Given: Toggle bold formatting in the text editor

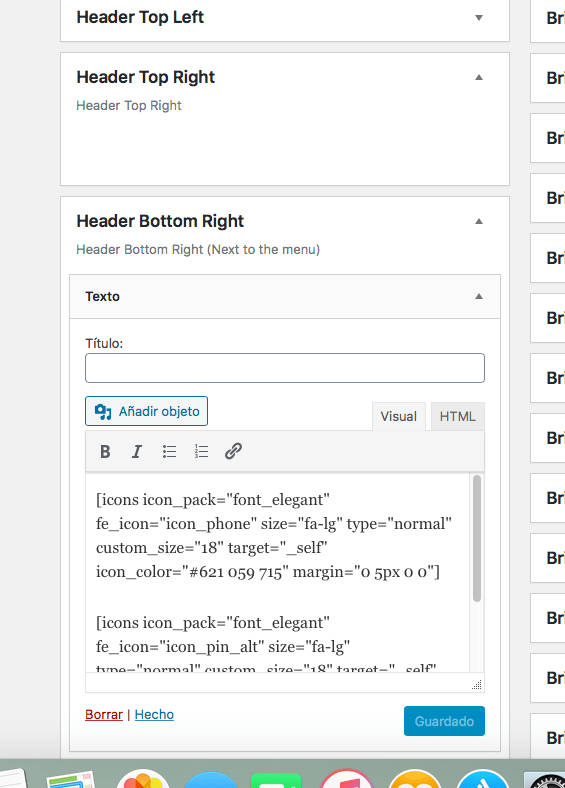Looking at the screenshot, I should (x=105, y=451).
